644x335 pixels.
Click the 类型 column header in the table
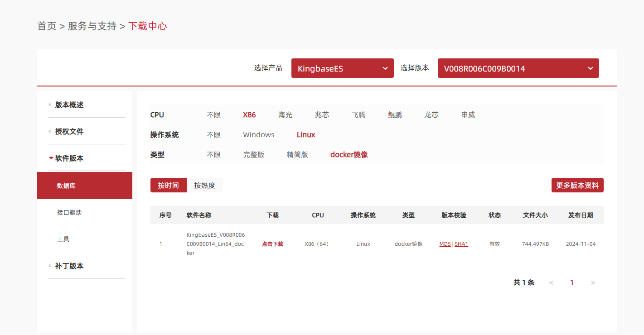pyautogui.click(x=408, y=215)
